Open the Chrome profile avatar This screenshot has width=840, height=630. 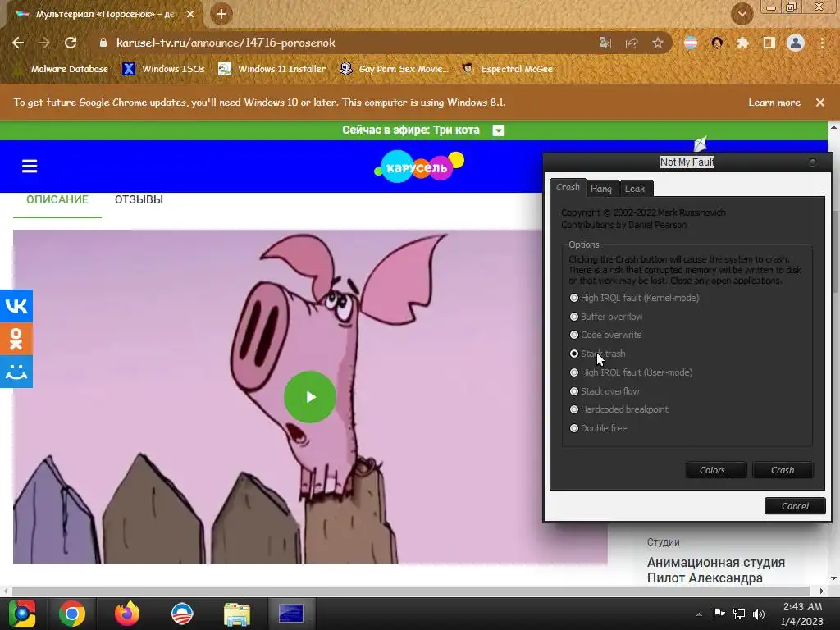point(796,43)
